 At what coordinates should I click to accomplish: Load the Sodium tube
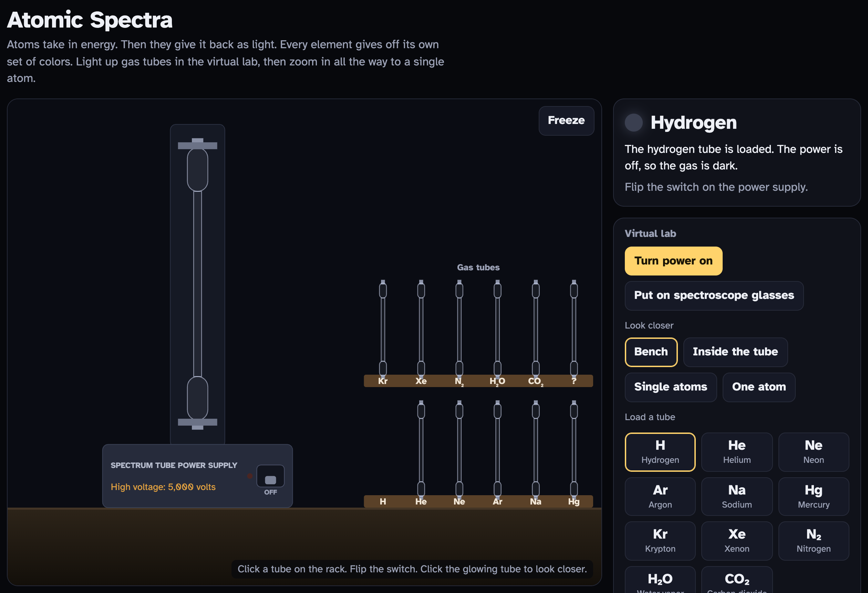pos(736,496)
